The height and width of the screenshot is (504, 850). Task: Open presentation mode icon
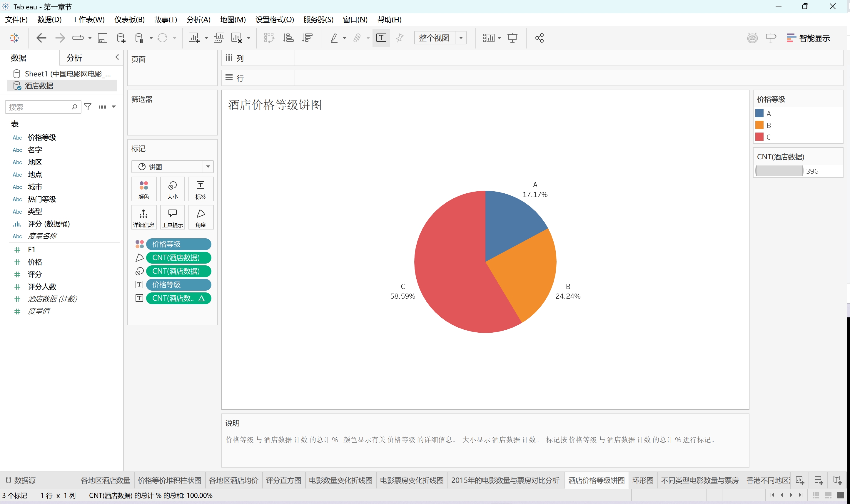tap(512, 38)
